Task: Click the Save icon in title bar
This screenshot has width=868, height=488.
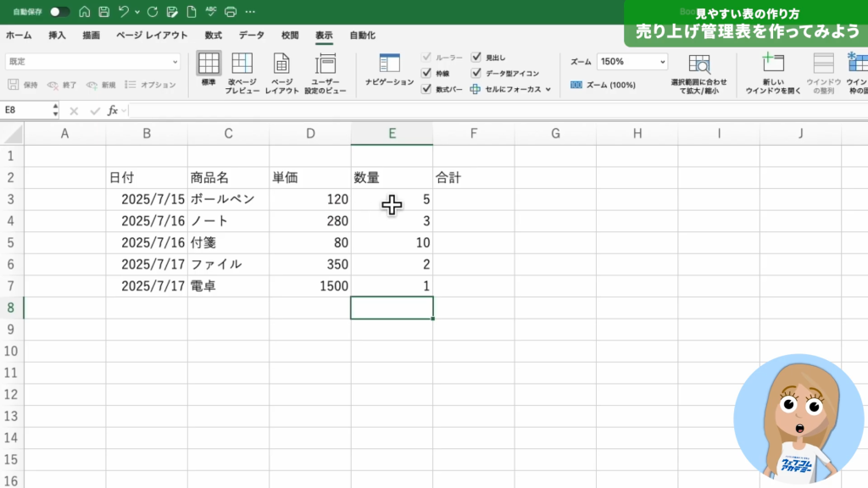Action: [x=103, y=12]
